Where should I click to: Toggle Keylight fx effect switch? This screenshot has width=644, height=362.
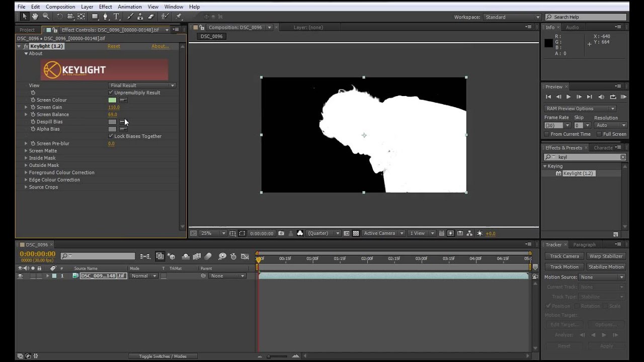(26, 46)
